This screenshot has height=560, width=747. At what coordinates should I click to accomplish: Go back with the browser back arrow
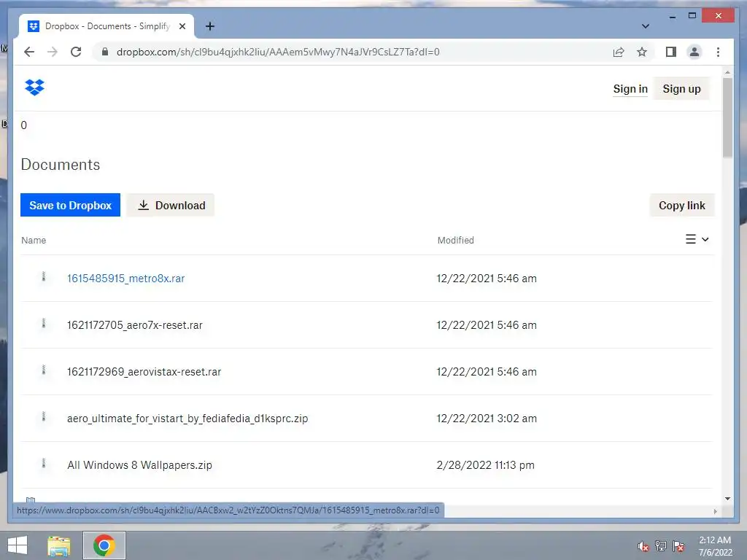click(x=29, y=52)
